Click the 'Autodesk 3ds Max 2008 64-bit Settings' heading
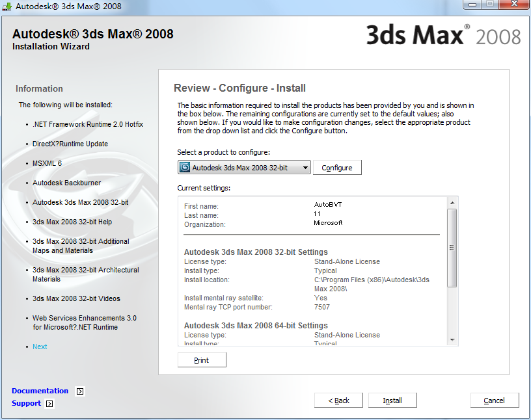531x420 pixels. pyautogui.click(x=256, y=326)
